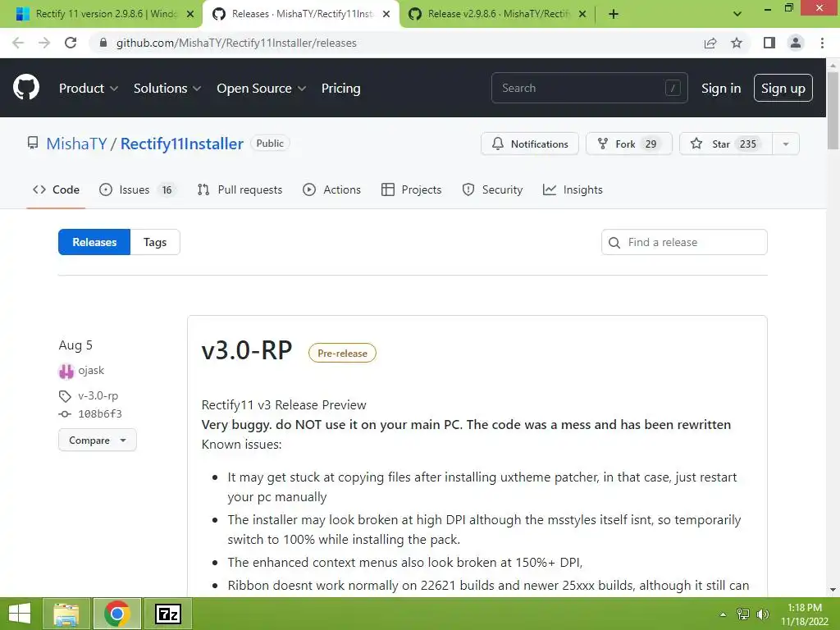Open MishaTY owner profile link

[x=76, y=144]
